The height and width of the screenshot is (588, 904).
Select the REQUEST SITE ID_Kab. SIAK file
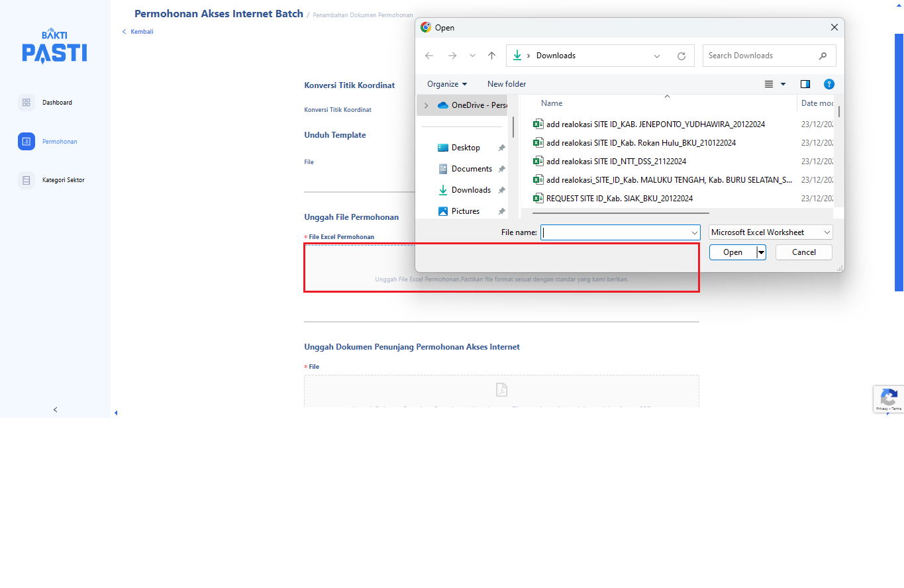619,198
